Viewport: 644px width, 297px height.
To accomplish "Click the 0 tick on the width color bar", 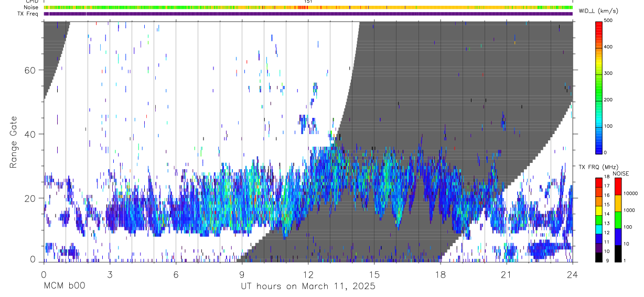I will click(606, 152).
